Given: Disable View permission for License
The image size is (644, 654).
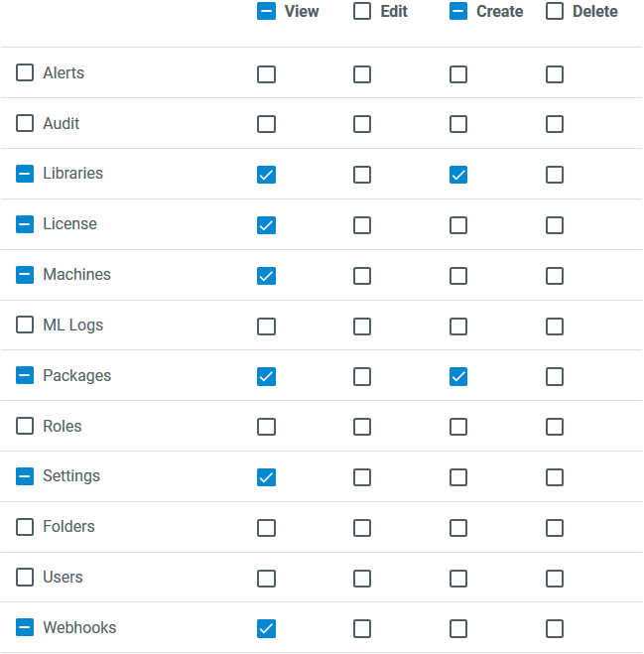Looking at the screenshot, I should (266, 225).
